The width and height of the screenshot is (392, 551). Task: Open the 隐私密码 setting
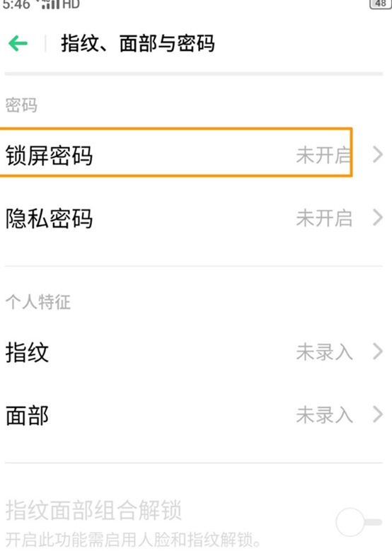click(x=196, y=218)
